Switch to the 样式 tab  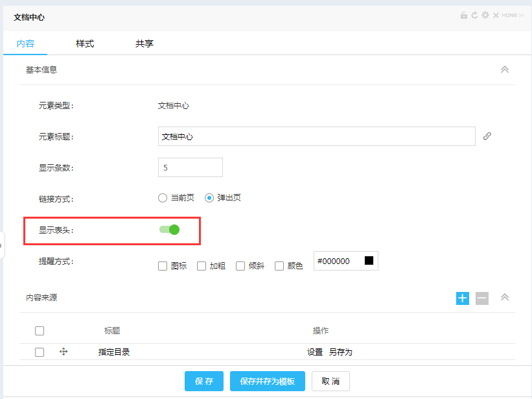click(x=85, y=43)
